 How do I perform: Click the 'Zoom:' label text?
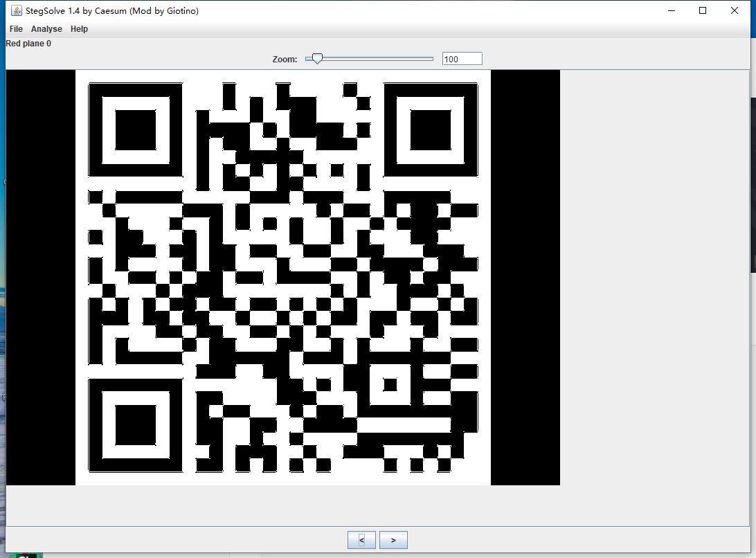pos(285,60)
